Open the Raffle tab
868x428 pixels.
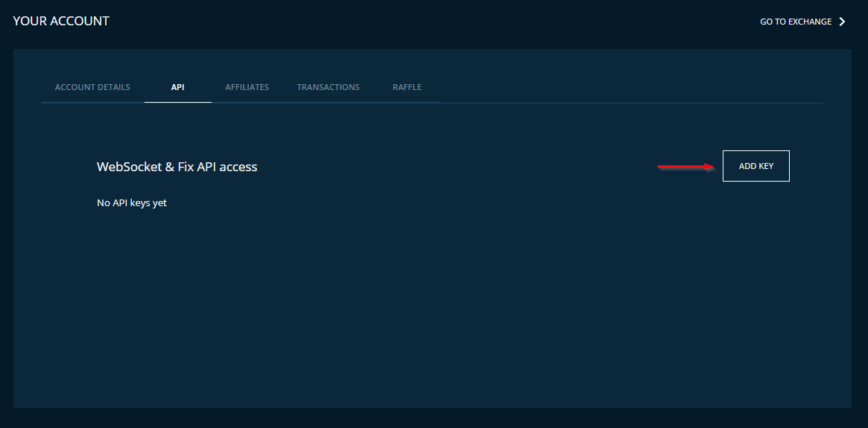pos(407,87)
